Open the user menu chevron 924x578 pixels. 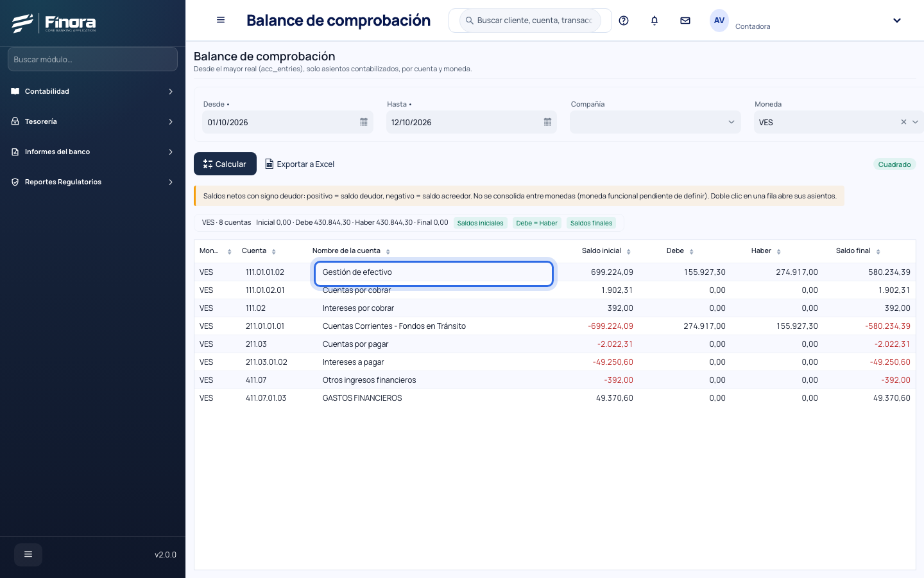[x=897, y=21]
